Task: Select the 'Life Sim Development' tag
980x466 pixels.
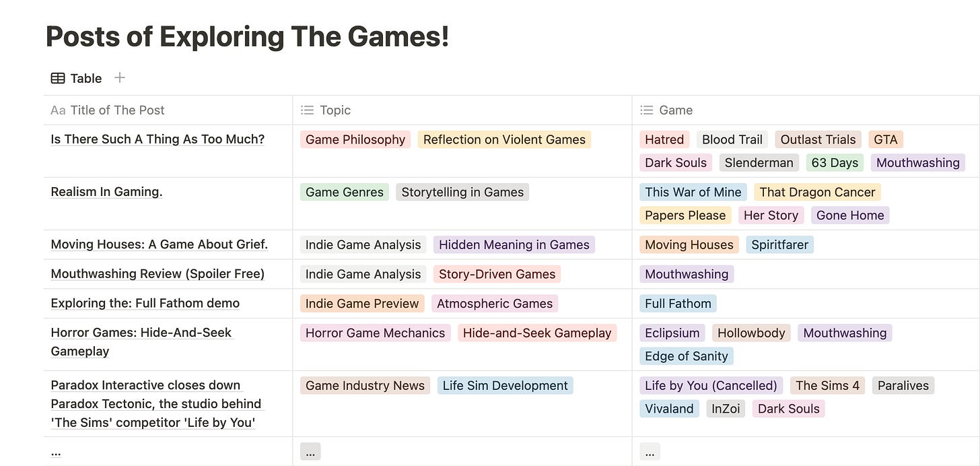Action: point(505,385)
